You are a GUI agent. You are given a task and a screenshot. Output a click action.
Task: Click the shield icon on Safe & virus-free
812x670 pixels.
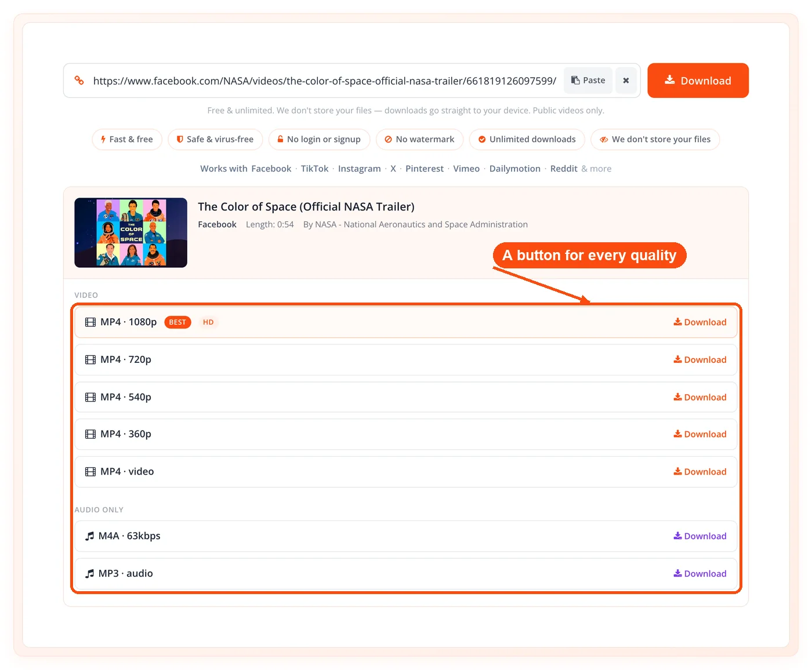(x=180, y=140)
